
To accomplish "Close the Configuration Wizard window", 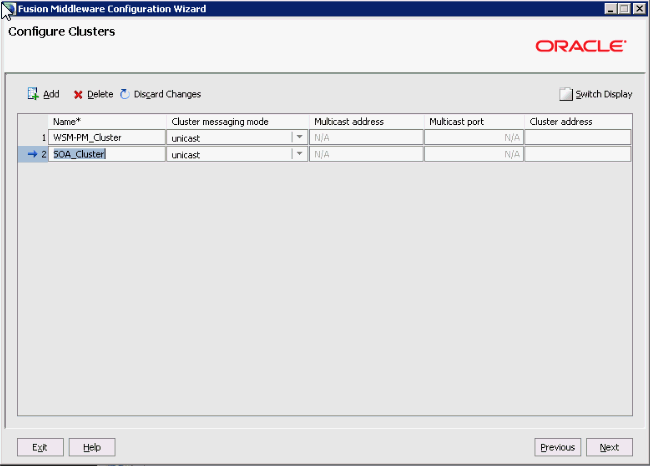I will (x=639, y=9).
